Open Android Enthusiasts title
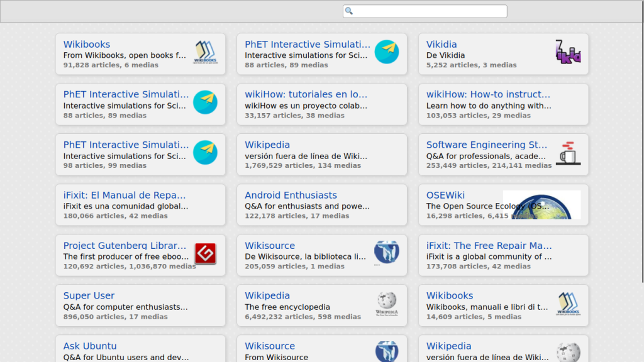The image size is (644, 362). 291,195
